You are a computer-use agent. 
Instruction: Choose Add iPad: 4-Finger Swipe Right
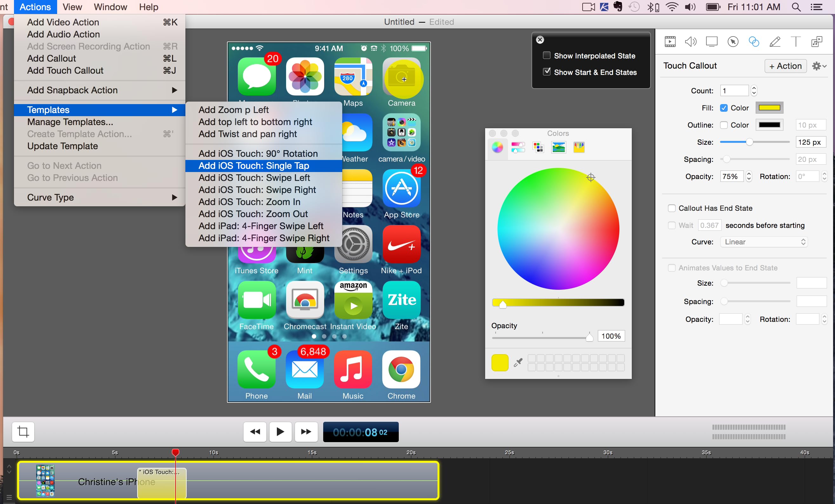pos(264,238)
